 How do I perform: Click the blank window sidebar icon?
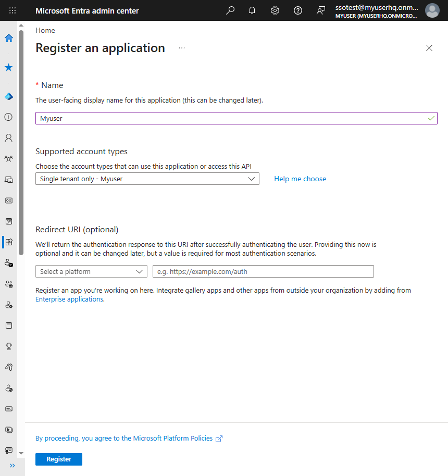point(9,325)
